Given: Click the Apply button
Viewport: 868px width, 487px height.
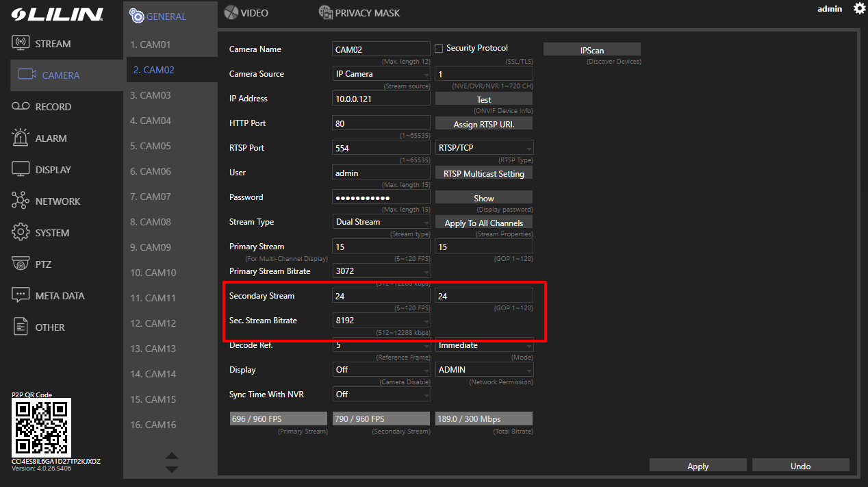Looking at the screenshot, I should click(698, 466).
